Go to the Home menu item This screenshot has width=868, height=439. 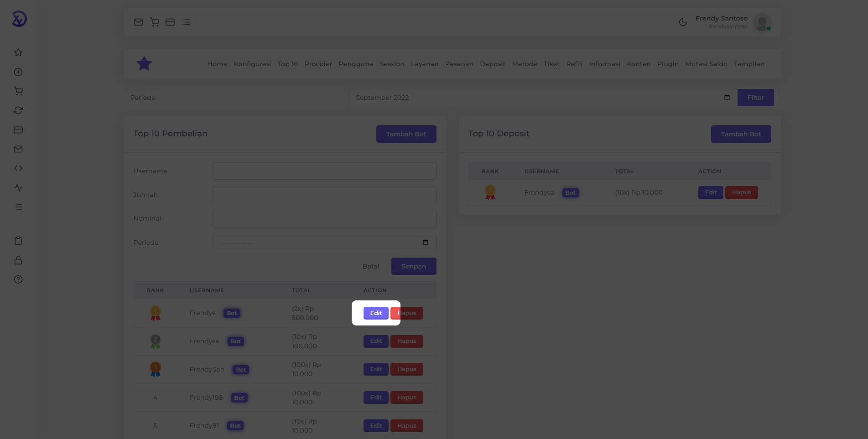point(217,64)
